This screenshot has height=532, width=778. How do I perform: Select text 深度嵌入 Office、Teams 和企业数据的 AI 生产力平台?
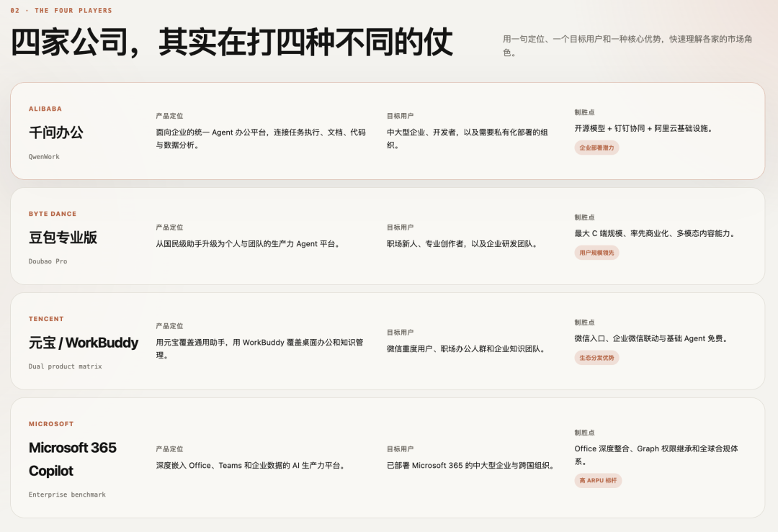pos(251,466)
